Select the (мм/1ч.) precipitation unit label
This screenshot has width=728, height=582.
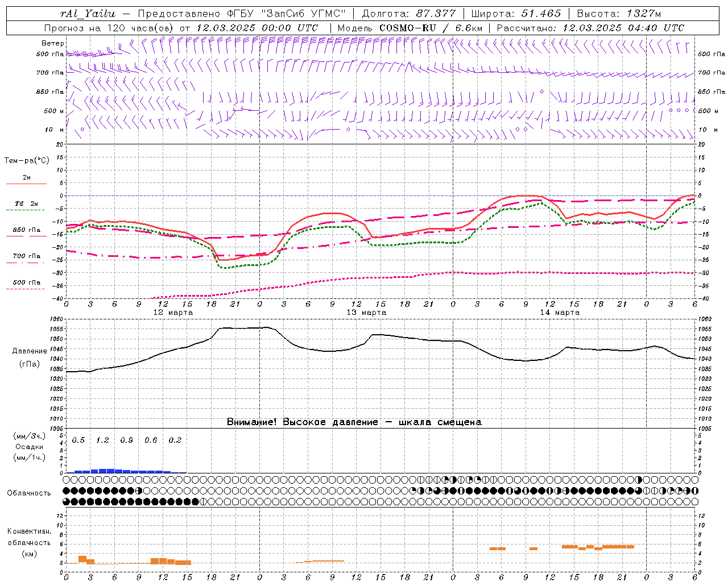point(30,458)
